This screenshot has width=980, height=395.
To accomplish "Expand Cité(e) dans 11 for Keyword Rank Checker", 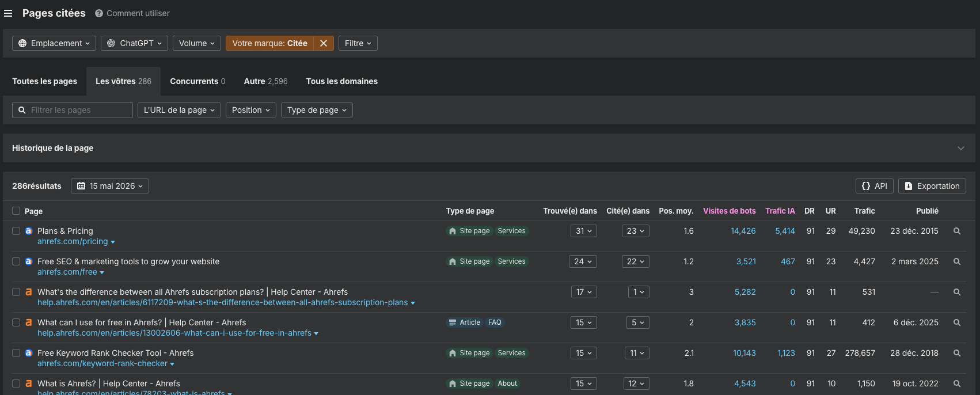I will 637,353.
